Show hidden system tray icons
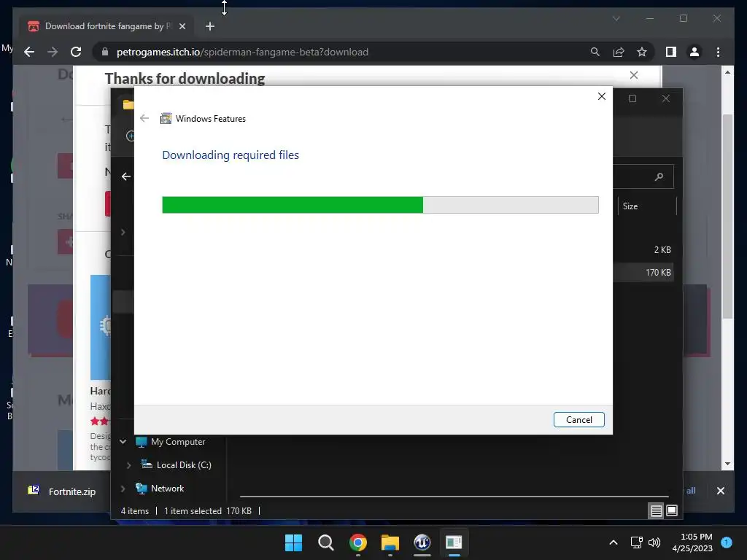Screen dimensions: 747x560 [x=613, y=542]
